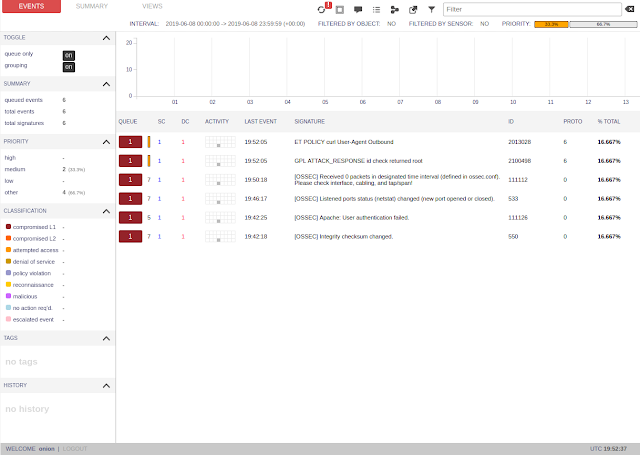This screenshot has width=640, height=455.
Task: Click the reconnaissance color swatch
Action: point(9,284)
